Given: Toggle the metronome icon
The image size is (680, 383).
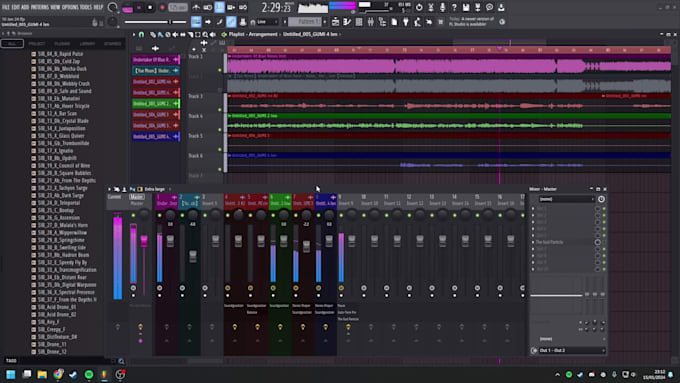Looking at the screenshot, I should click(x=196, y=7).
